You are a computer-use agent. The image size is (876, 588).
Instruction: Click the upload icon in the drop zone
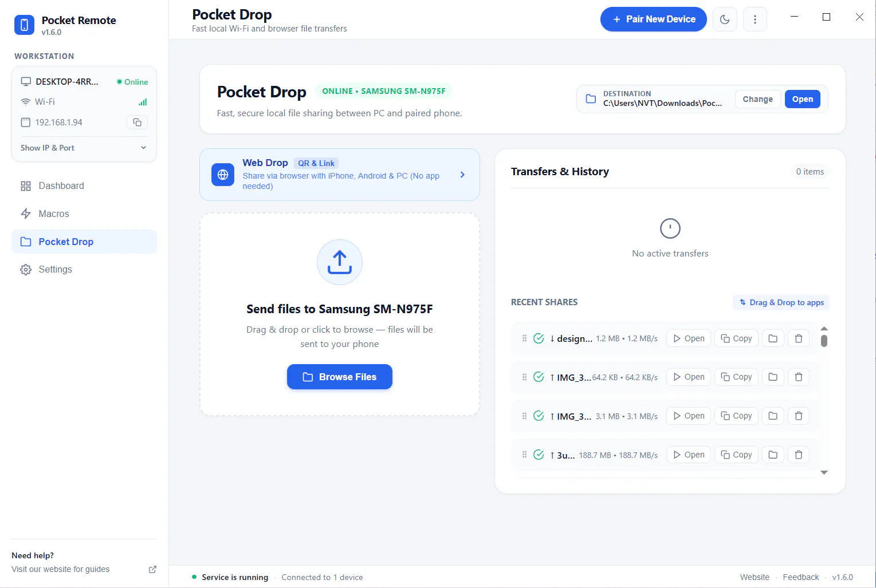[340, 262]
